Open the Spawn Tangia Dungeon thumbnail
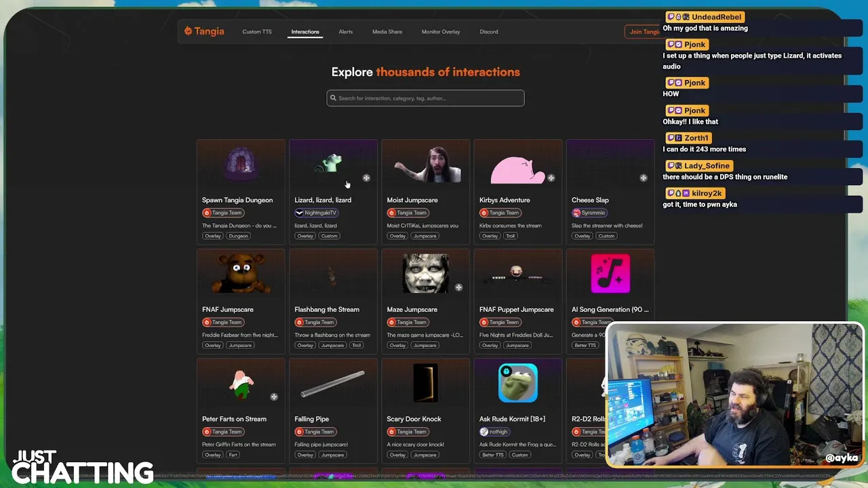The width and height of the screenshot is (868, 488). coord(241,165)
